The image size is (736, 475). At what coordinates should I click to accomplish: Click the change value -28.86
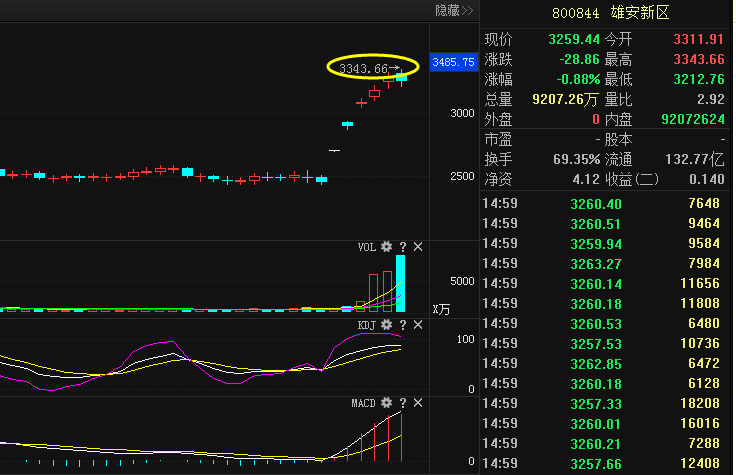(580, 59)
